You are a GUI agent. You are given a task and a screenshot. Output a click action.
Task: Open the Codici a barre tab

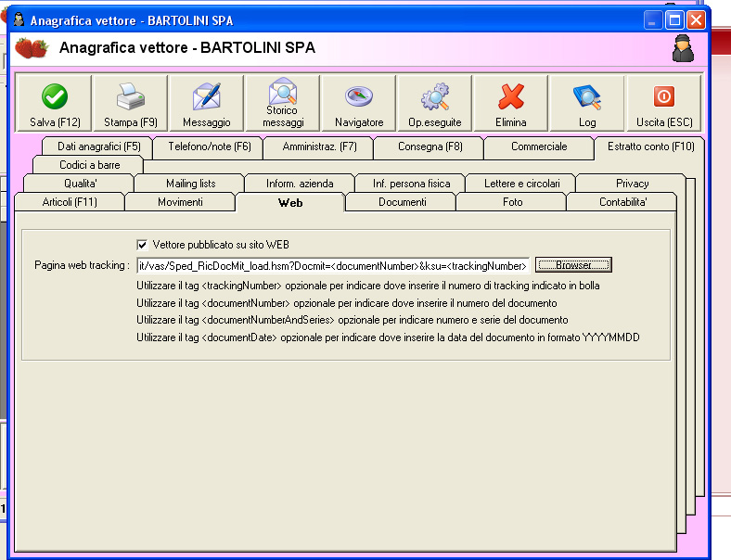point(89,165)
